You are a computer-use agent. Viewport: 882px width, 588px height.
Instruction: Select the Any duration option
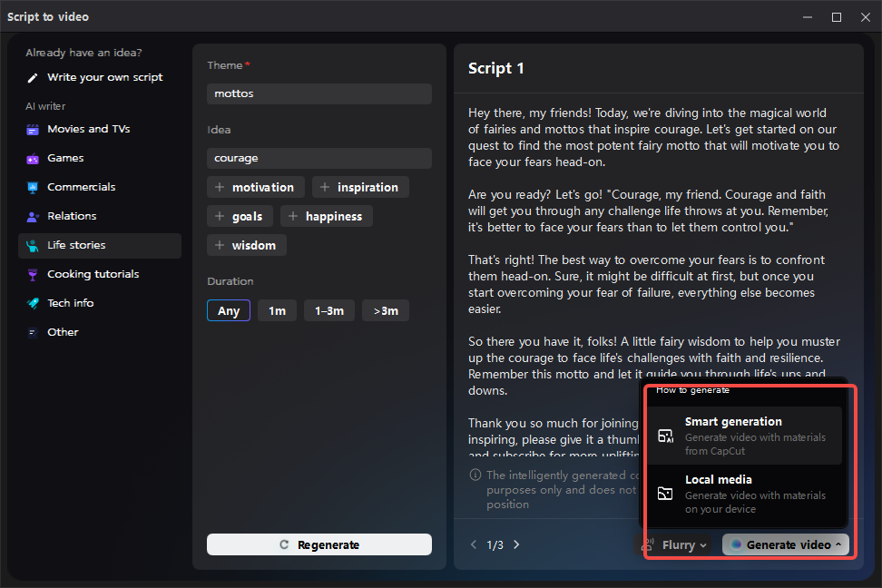pyautogui.click(x=229, y=311)
